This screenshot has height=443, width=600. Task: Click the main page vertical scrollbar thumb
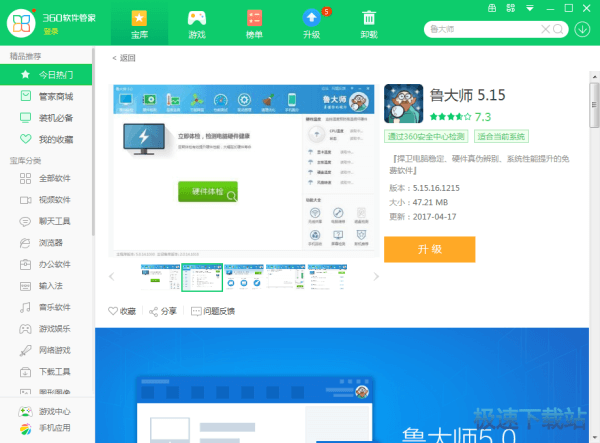coord(594,105)
